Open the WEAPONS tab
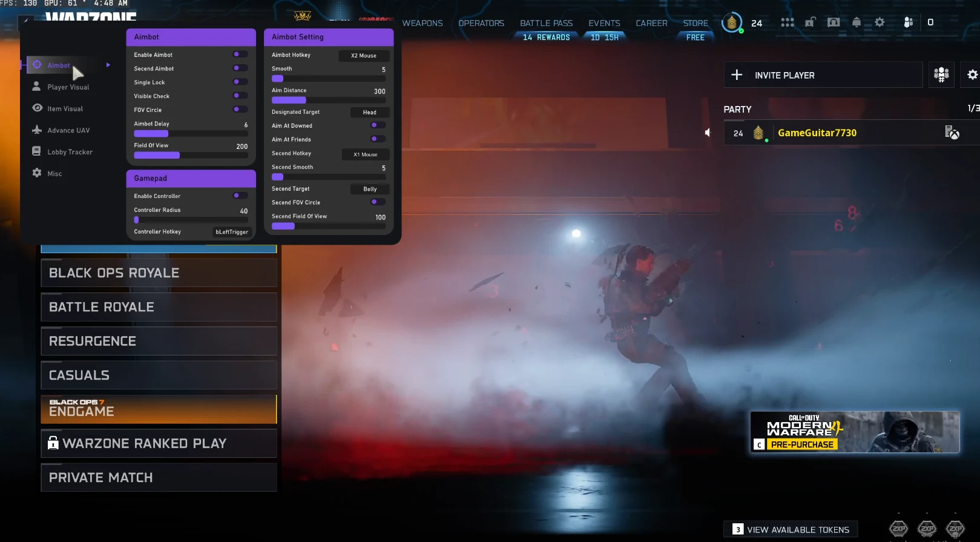This screenshot has height=542, width=980. coord(423,23)
